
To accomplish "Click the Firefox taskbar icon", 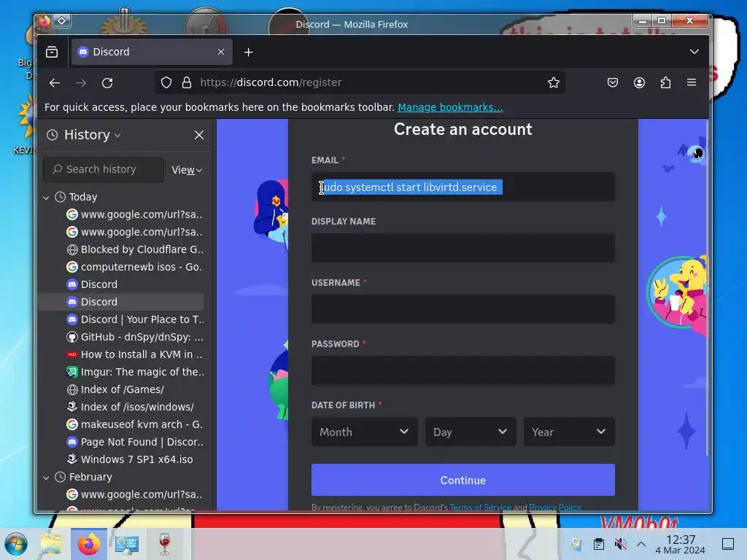I will tap(88, 544).
